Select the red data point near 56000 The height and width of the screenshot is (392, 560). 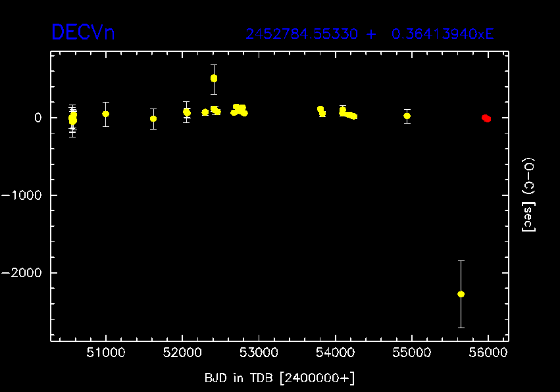[x=486, y=118]
